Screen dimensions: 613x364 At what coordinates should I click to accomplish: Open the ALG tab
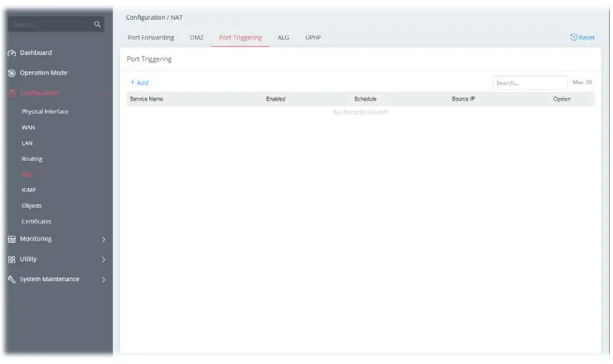283,37
